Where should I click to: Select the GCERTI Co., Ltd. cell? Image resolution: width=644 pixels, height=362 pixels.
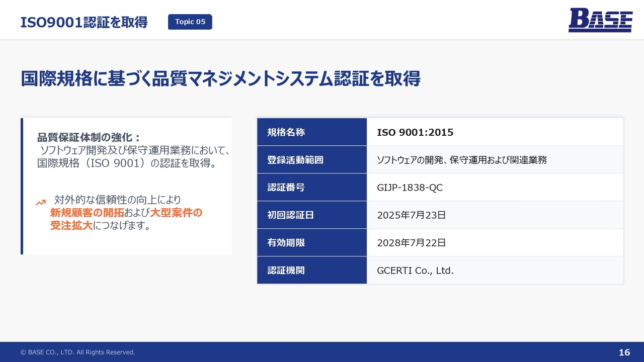pyautogui.click(x=415, y=270)
